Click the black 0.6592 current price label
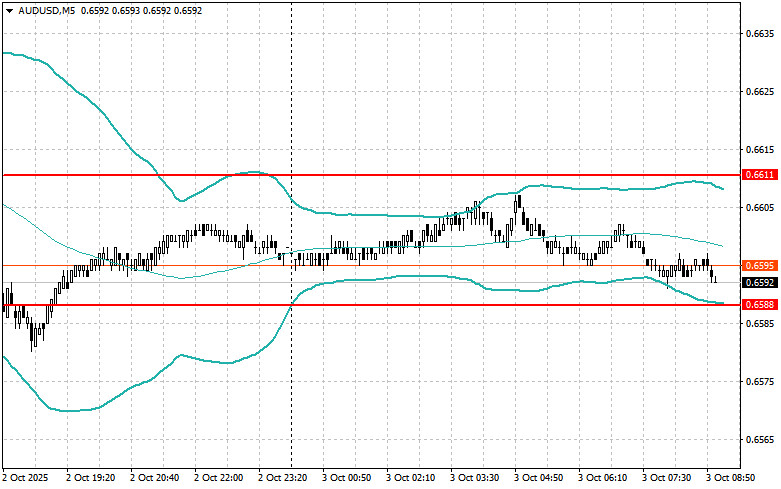The height and width of the screenshot is (489, 781). pos(760,283)
